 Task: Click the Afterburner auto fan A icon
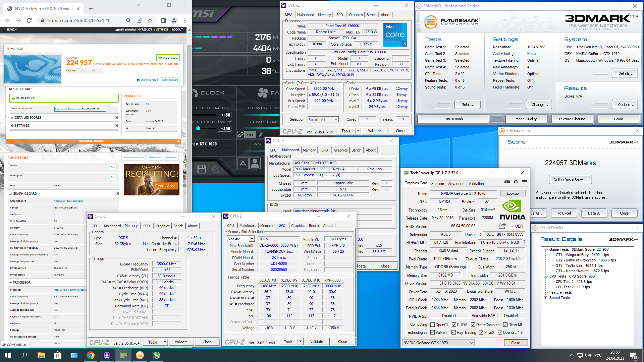[x=243, y=164]
